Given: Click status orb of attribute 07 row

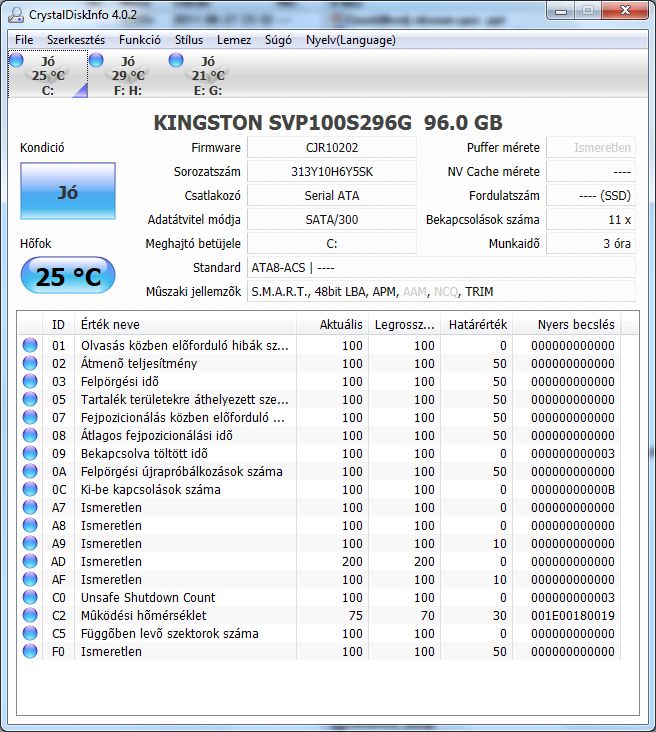Looking at the screenshot, I should tap(30, 417).
